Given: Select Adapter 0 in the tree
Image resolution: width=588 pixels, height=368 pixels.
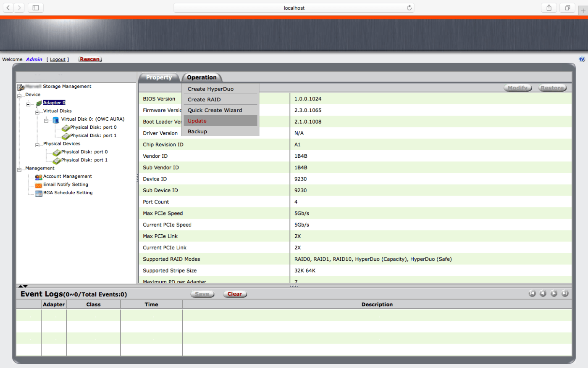Looking at the screenshot, I should [54, 103].
